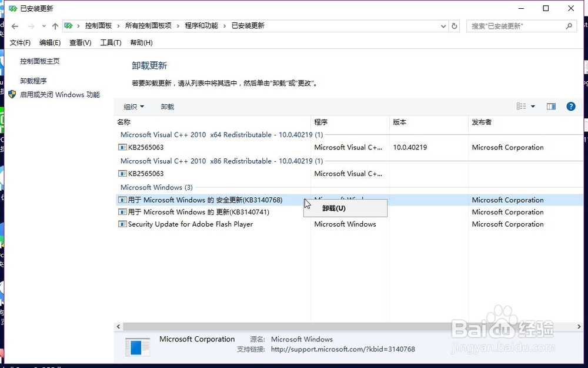The image size is (588, 368).
Task: Change view with the view icon
Action: tap(521, 107)
